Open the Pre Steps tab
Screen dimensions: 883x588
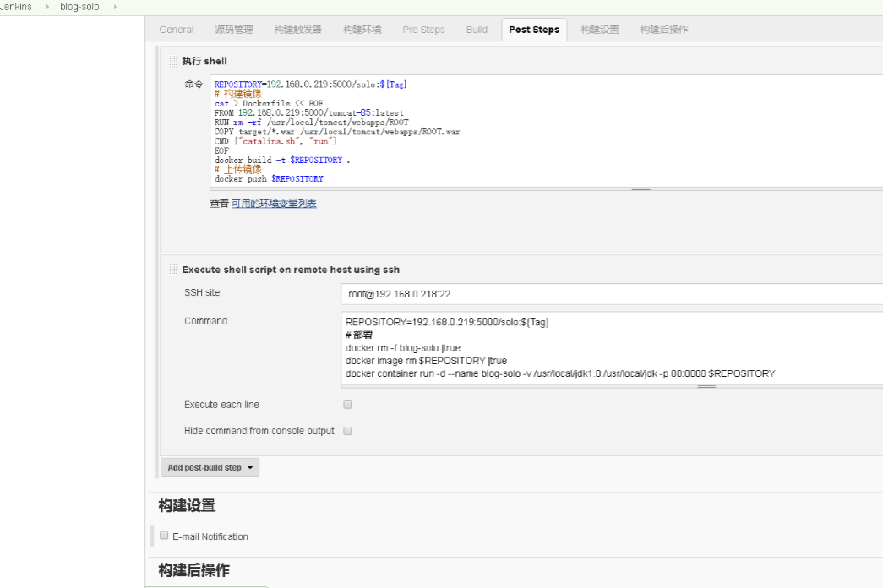(423, 30)
